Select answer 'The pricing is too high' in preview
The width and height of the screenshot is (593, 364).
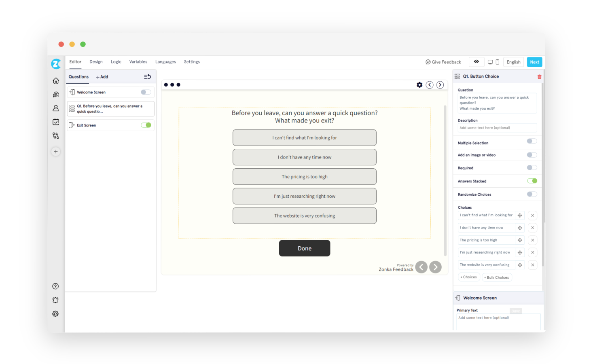305,177
